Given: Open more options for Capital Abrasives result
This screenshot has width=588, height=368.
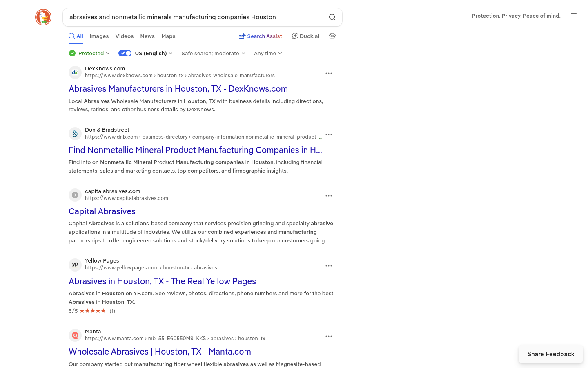Looking at the screenshot, I should click(x=329, y=196).
